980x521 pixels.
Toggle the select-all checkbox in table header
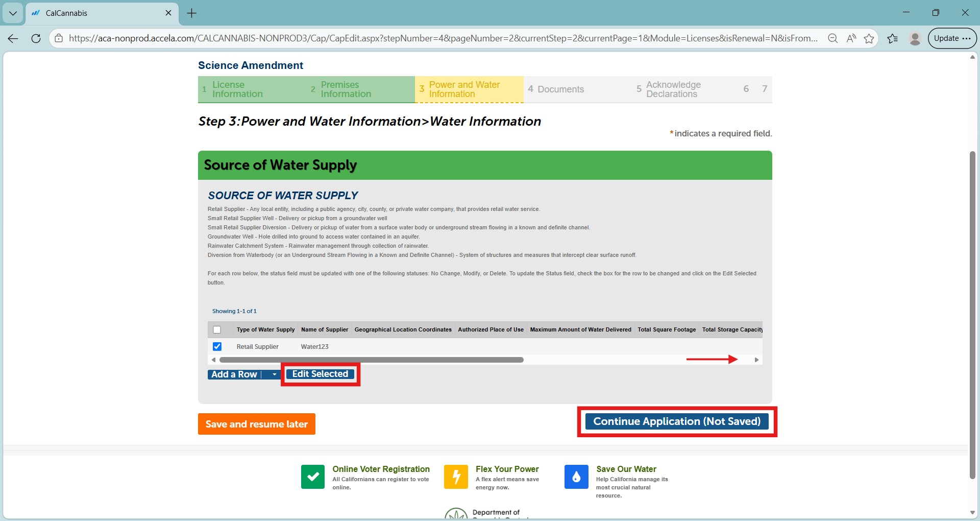click(x=217, y=330)
